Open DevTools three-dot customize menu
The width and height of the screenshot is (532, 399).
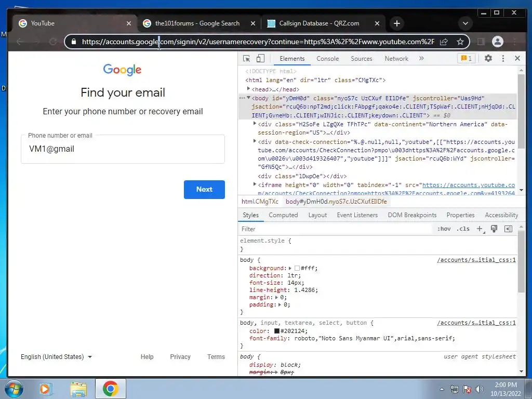[x=503, y=58]
